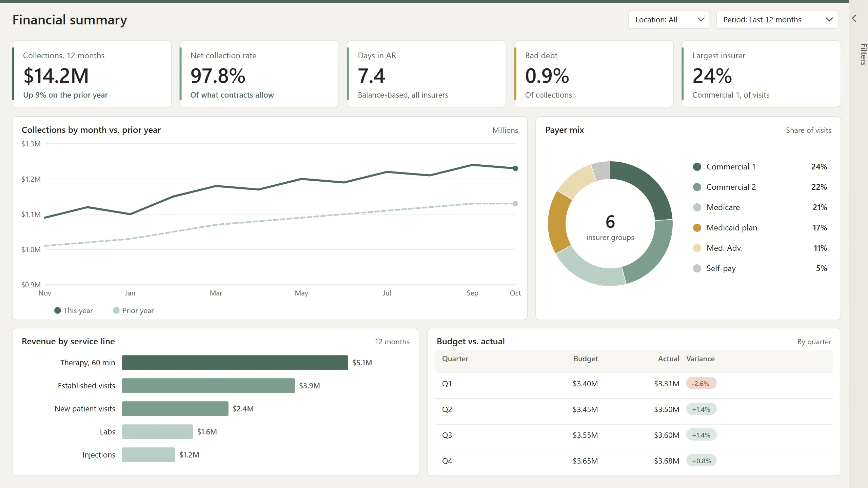Click the October endpoint of This year line

pos(515,168)
